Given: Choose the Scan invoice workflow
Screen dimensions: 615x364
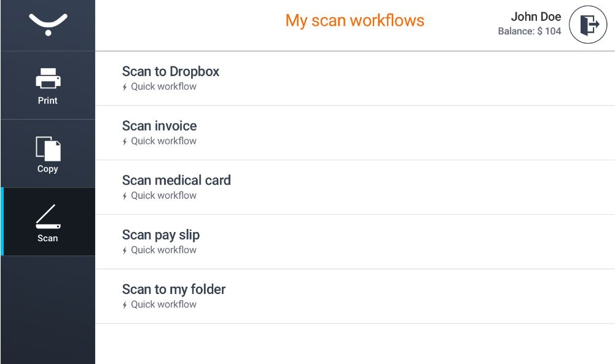Looking at the screenshot, I should tap(160, 126).
